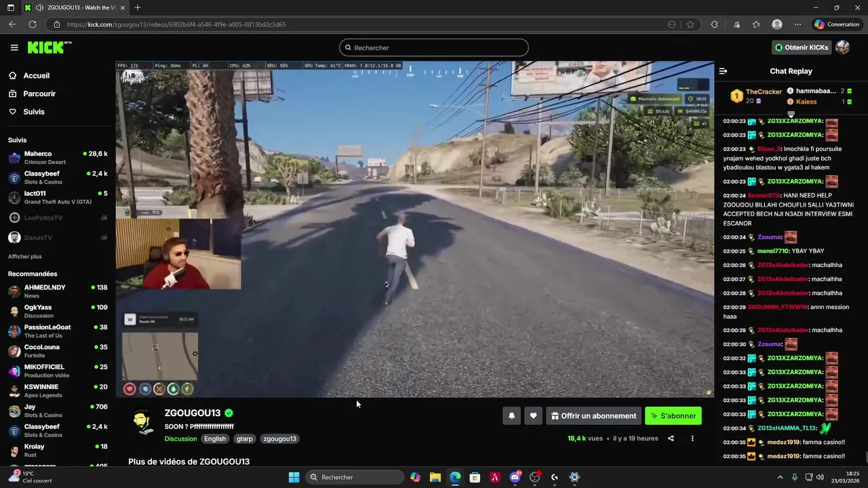This screenshot has width=868, height=488.
Task: Open Discord from the taskbar
Action: [515, 477]
